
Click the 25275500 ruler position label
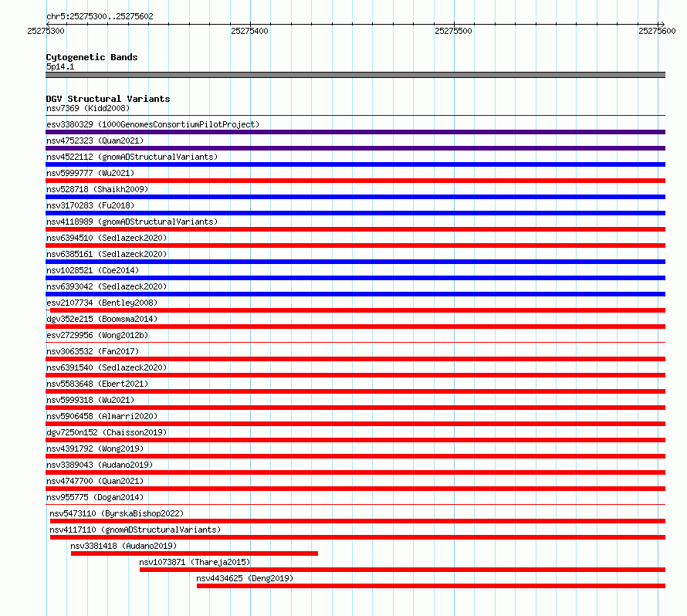453,31
